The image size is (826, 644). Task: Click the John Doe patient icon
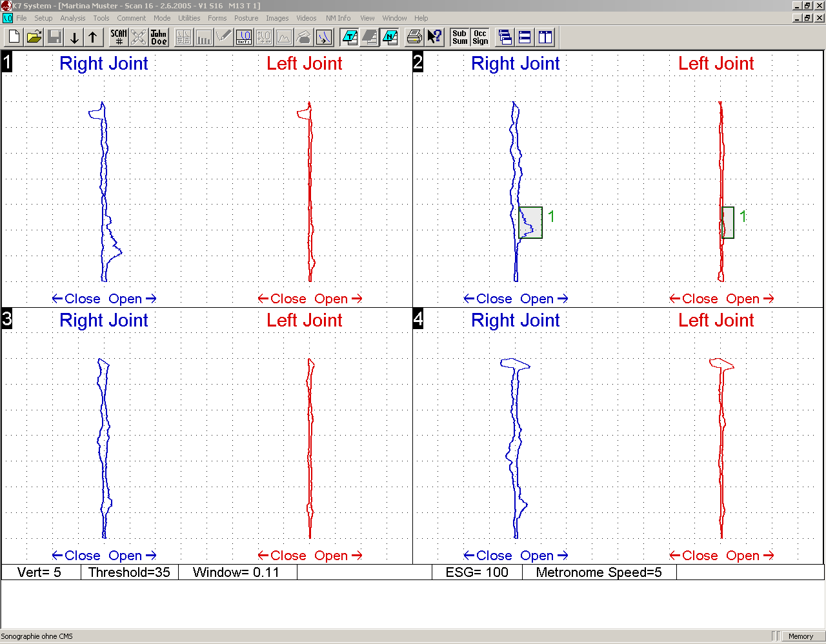coord(159,37)
